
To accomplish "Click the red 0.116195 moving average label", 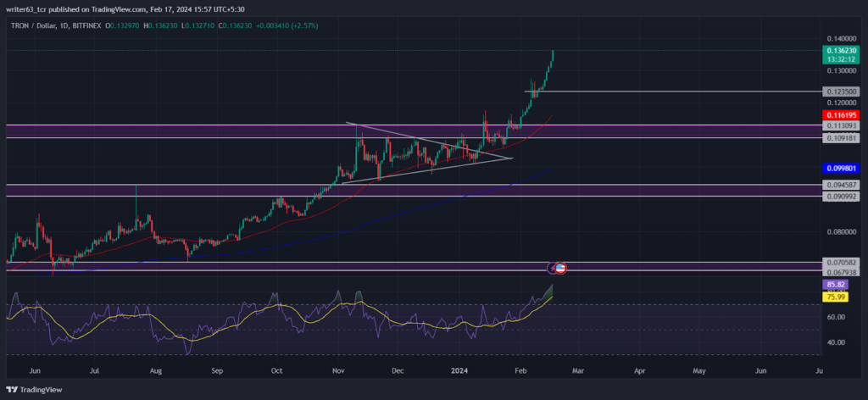I will pyautogui.click(x=840, y=115).
